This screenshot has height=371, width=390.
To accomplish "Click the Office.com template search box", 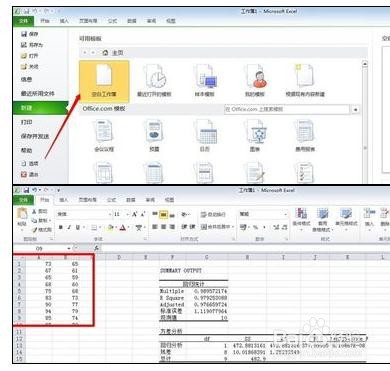I will (x=287, y=109).
